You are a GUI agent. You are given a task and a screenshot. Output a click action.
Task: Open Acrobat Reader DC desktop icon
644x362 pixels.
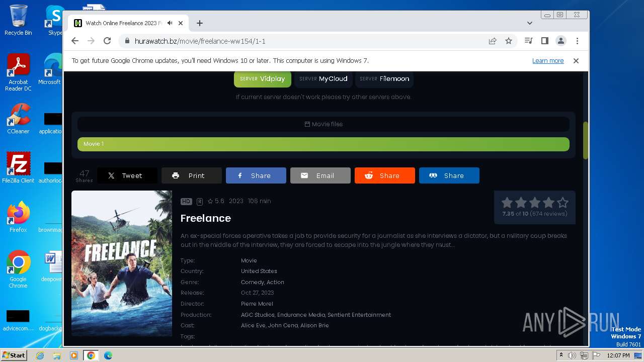[x=18, y=73]
